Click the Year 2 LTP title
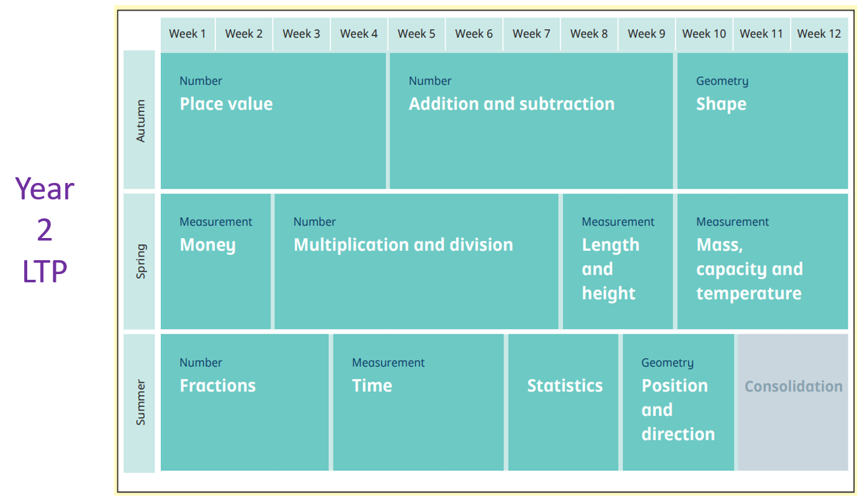 [x=45, y=230]
